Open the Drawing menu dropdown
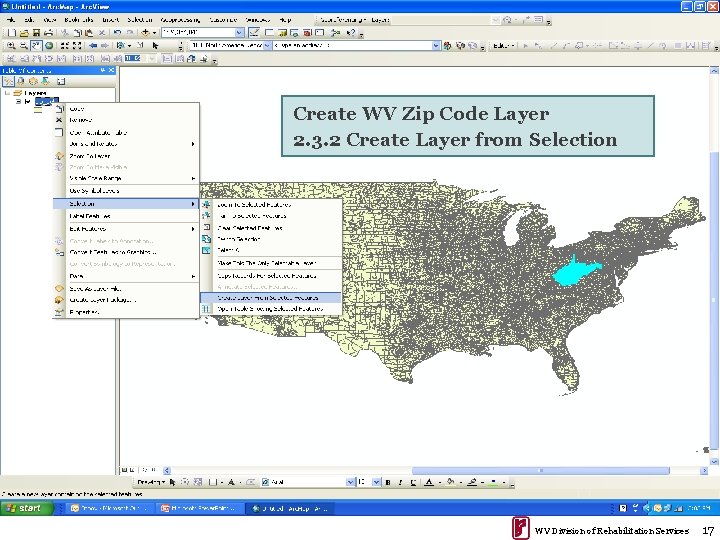Screen dimensions: 720x540 tap(151, 482)
